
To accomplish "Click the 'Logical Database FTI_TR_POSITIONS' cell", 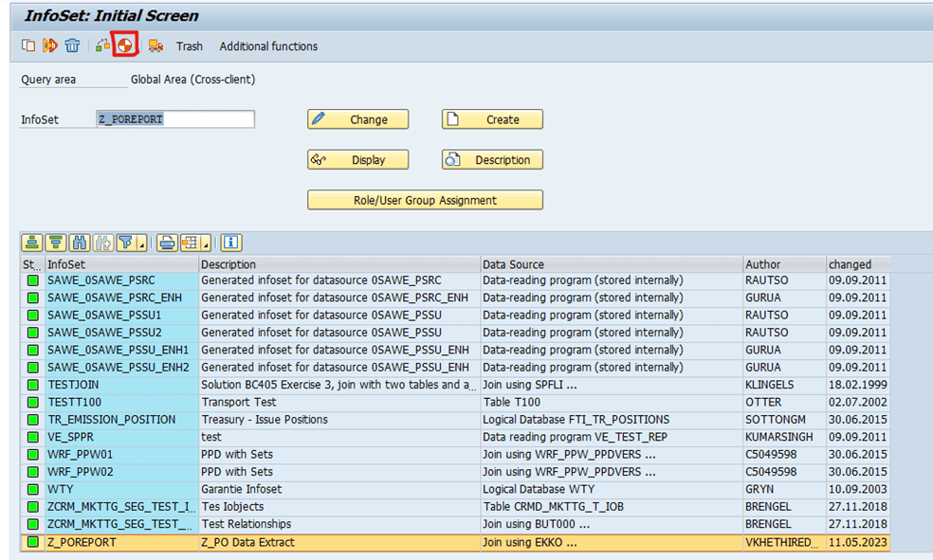I will click(612, 420).
